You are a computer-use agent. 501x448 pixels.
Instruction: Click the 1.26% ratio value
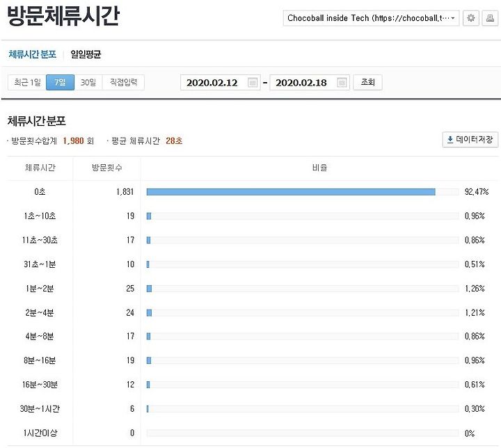475,289
